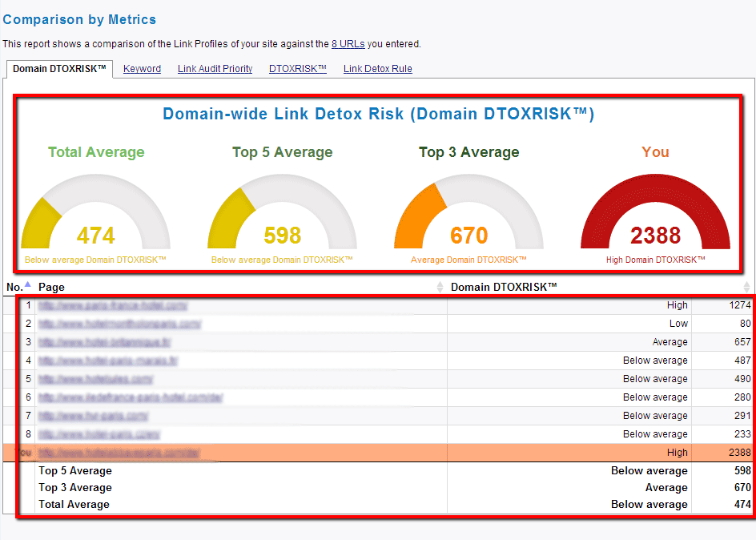Screen dimensions: 756x540
Task: Sort by the No. column arrow
Action: (x=27, y=284)
